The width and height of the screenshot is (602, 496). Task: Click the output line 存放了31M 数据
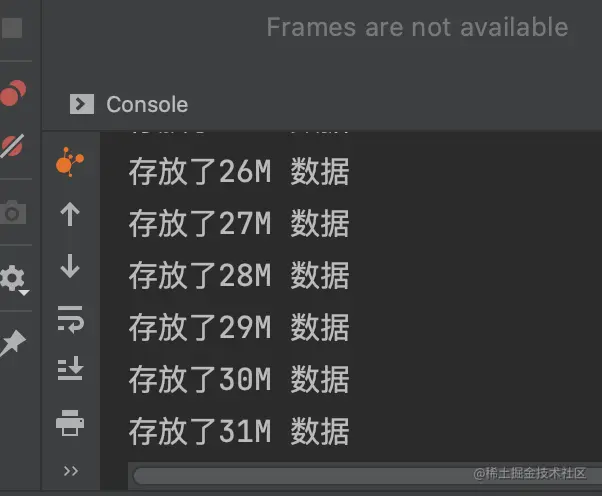[239, 432]
